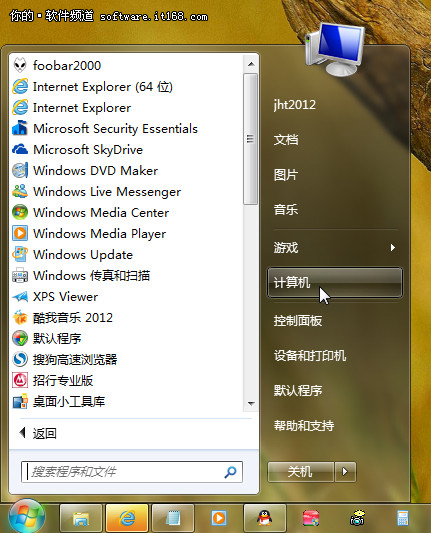Image resolution: width=431 pixels, height=533 pixels.
Task: Go back with the 返回 button
Action: click(x=38, y=433)
